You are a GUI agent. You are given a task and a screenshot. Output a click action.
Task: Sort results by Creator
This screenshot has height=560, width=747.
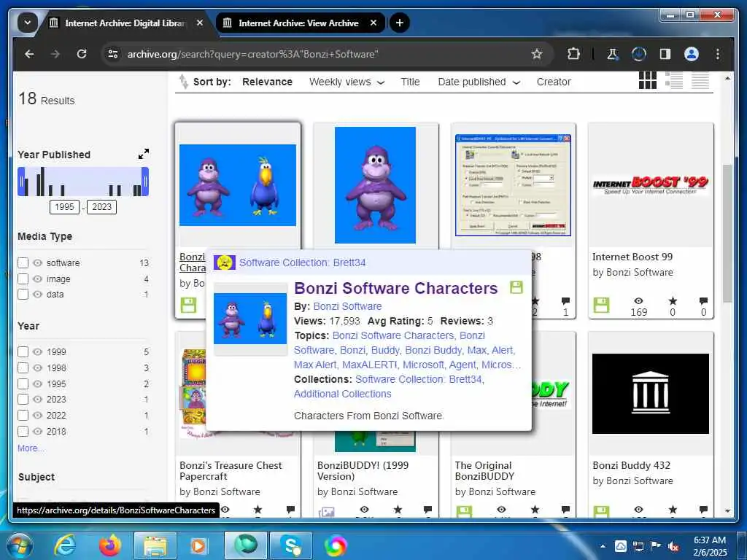[554, 82]
